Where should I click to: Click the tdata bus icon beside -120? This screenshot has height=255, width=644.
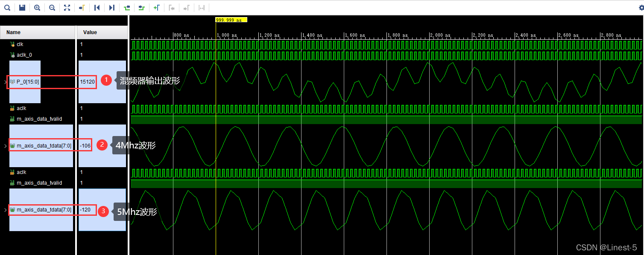12,209
